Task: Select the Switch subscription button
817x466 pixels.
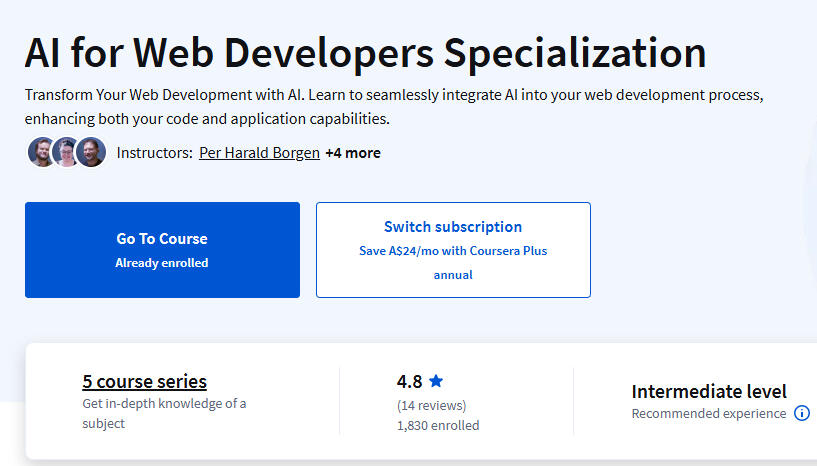Action: 453,250
